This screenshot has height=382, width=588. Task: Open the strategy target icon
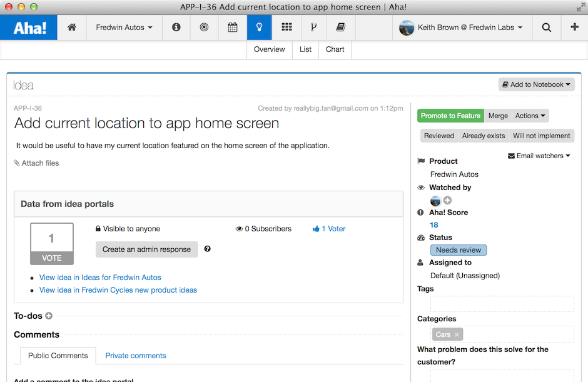coord(204,27)
